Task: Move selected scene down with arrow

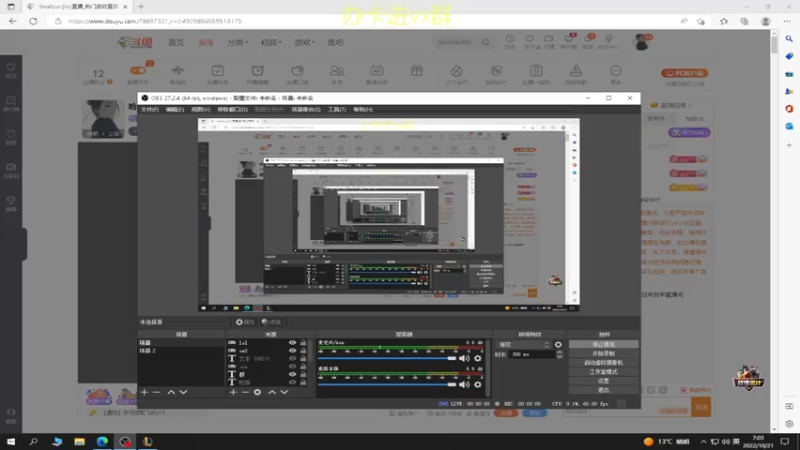Action: click(x=184, y=392)
